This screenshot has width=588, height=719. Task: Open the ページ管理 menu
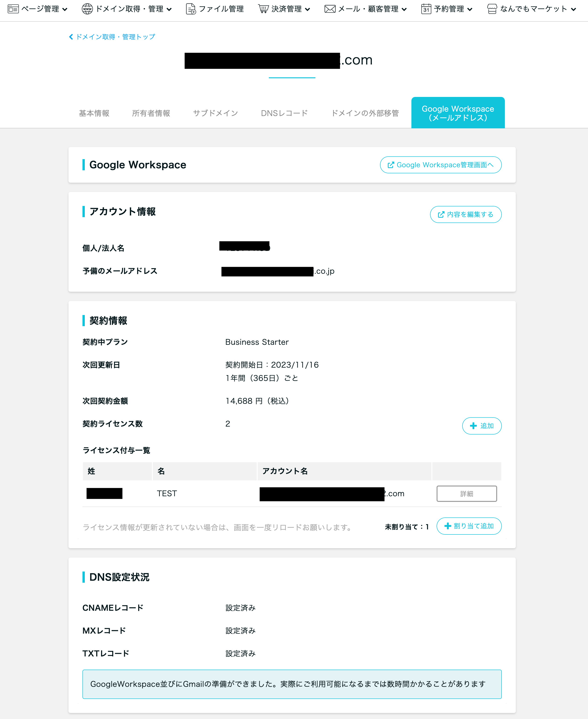(x=38, y=9)
